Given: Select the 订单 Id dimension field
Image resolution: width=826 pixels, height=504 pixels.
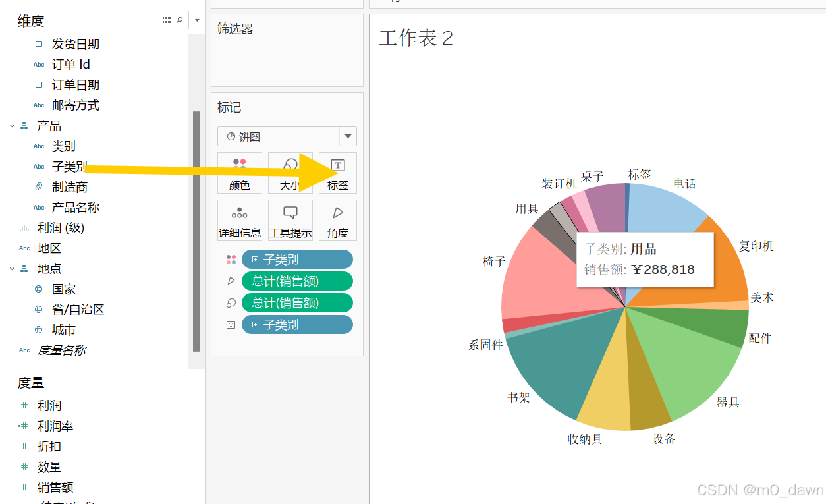Looking at the screenshot, I should tap(71, 65).
